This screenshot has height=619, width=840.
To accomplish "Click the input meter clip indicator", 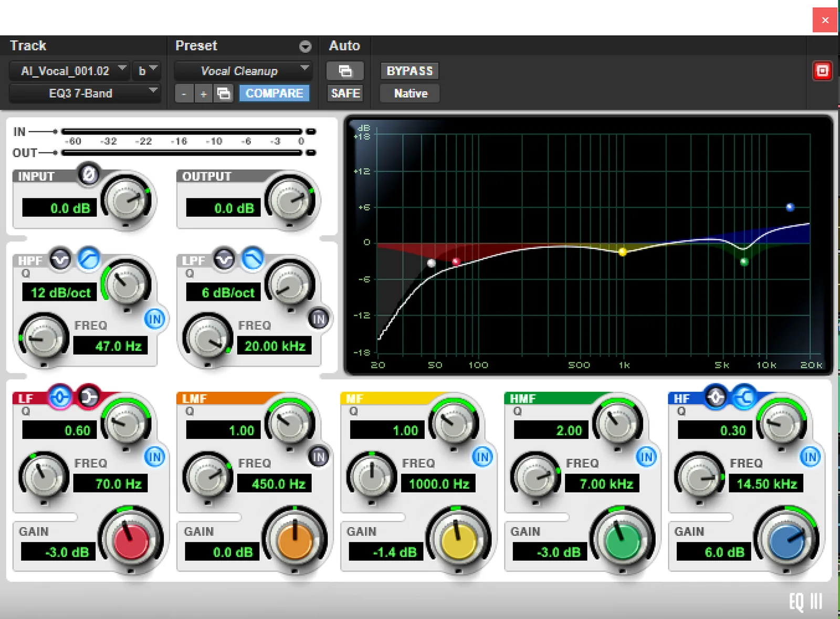I will pyautogui.click(x=311, y=131).
